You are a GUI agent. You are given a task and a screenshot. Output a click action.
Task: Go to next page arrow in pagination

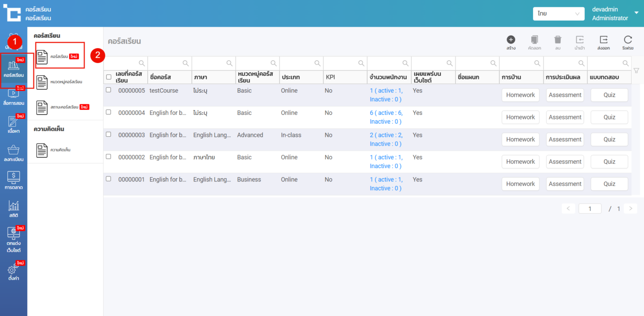point(630,209)
